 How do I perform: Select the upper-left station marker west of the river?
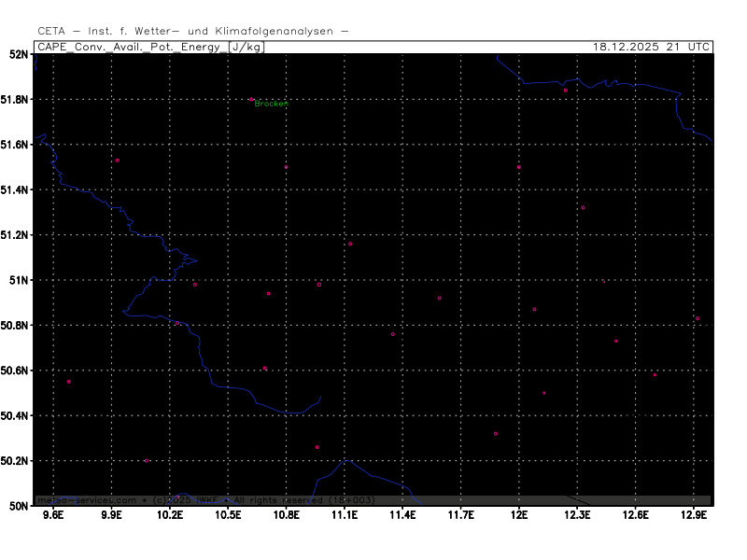pos(117,161)
